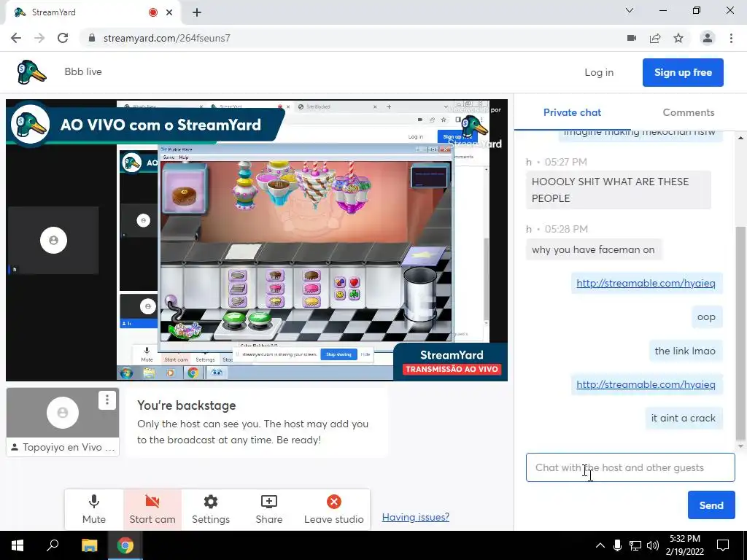Click the chat scroll down arrow
Screen dimensions: 747x560
pyautogui.click(x=740, y=446)
